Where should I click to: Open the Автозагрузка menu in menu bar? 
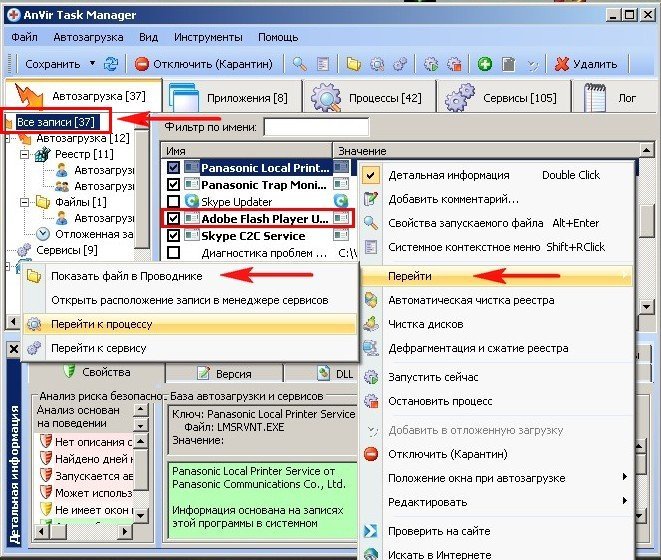click(x=89, y=37)
